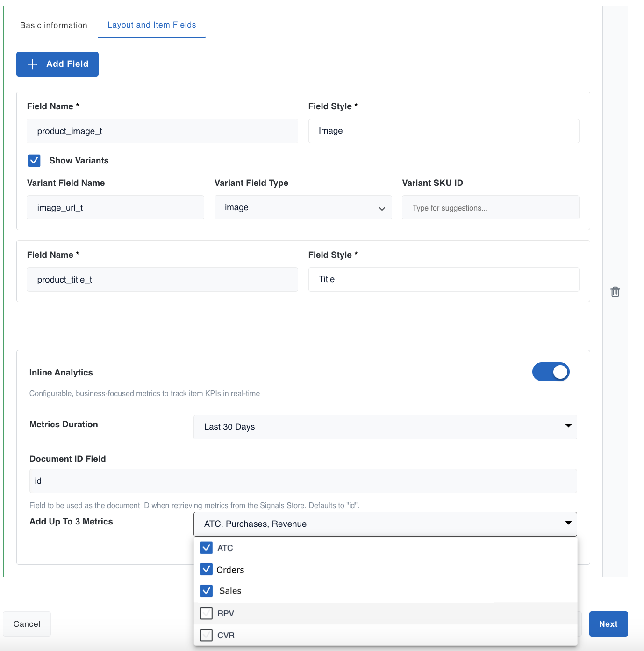Viewport: 644px width, 651px height.
Task: Open the Title field style selector
Action: 444,279
